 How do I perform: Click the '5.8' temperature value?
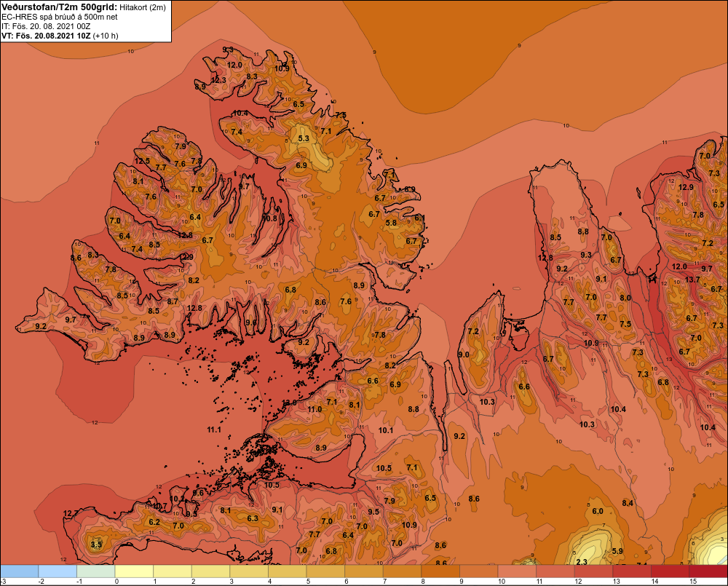point(392,223)
